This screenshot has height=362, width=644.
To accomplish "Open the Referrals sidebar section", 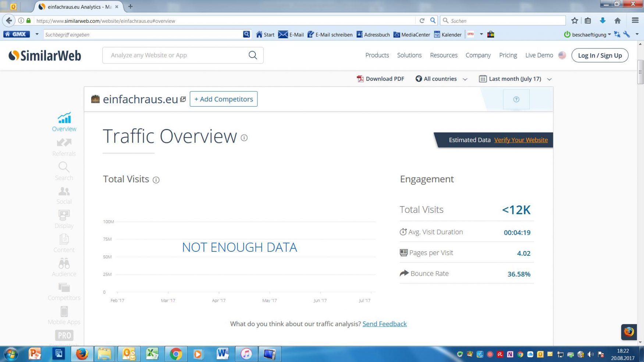I will (64, 147).
